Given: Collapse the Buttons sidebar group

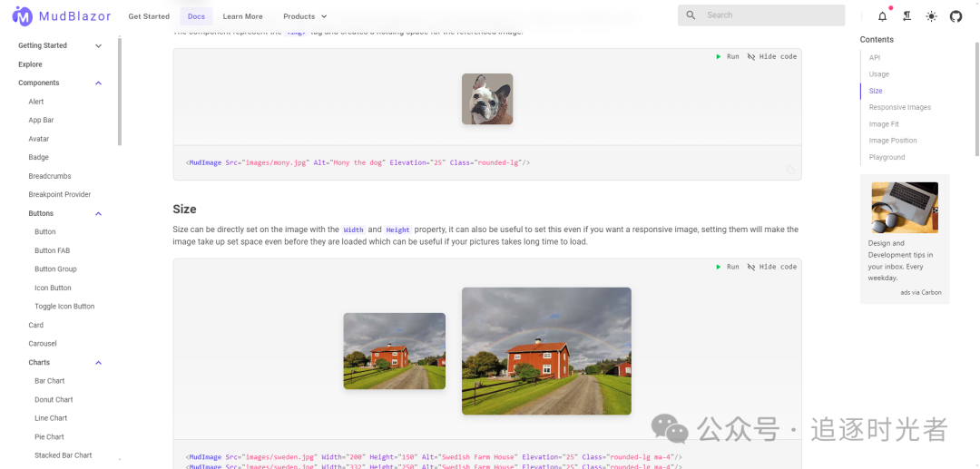Looking at the screenshot, I should pos(65,213).
